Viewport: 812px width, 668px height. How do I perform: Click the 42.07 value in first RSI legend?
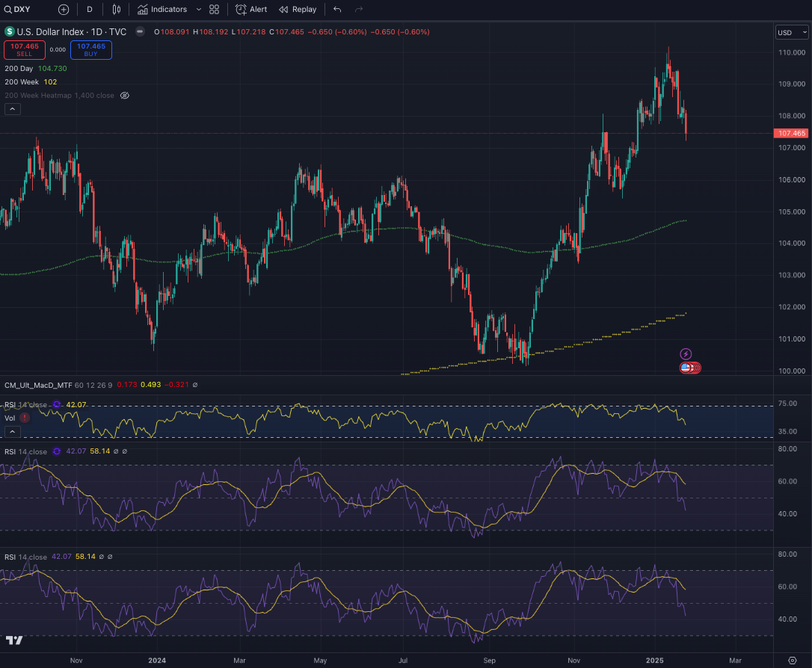point(76,405)
